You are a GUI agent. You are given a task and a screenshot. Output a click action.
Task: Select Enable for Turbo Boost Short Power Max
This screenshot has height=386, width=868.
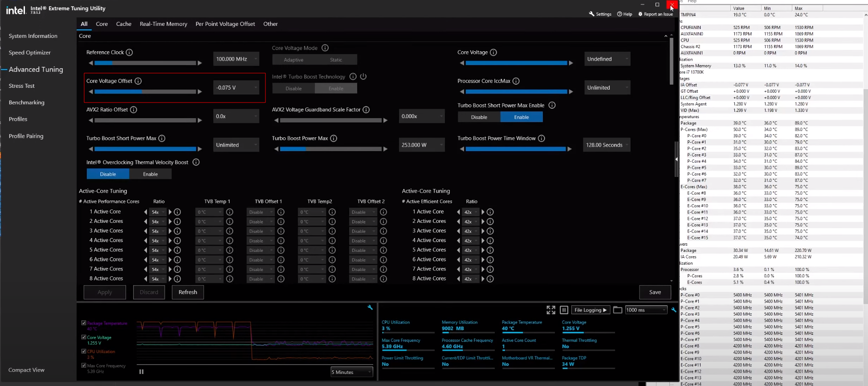(522, 117)
